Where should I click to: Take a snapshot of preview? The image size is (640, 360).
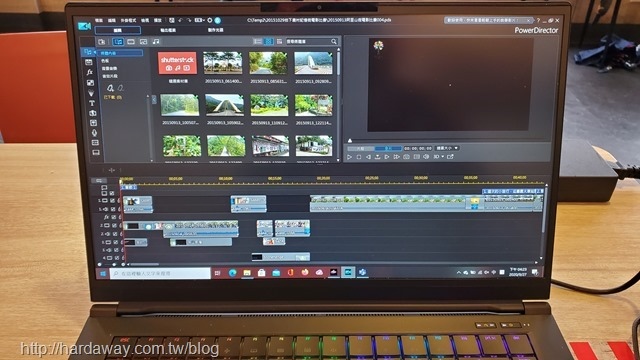coord(407,157)
